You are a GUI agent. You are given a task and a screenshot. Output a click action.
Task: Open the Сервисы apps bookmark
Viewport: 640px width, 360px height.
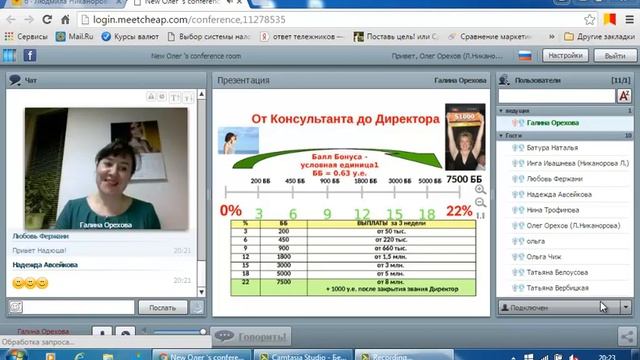click(x=26, y=37)
